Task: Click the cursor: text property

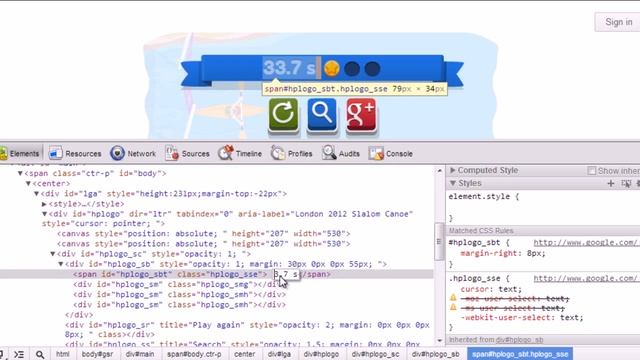Action: click(x=491, y=289)
